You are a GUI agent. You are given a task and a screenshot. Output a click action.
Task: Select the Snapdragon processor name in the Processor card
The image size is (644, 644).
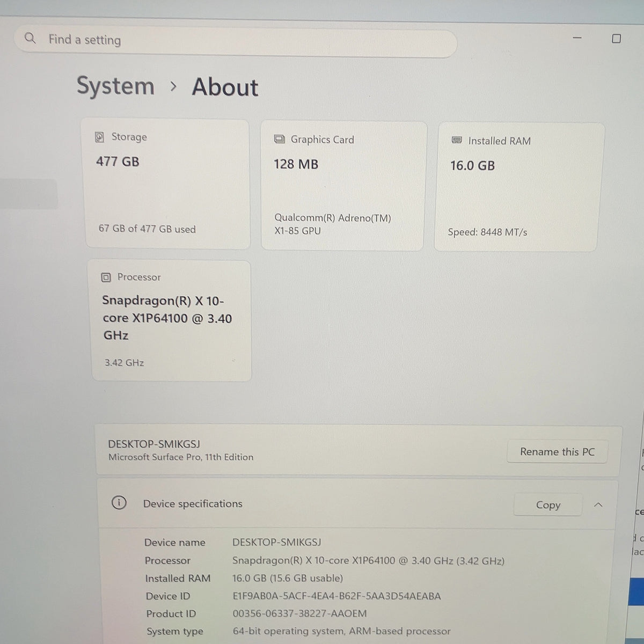coord(167,318)
